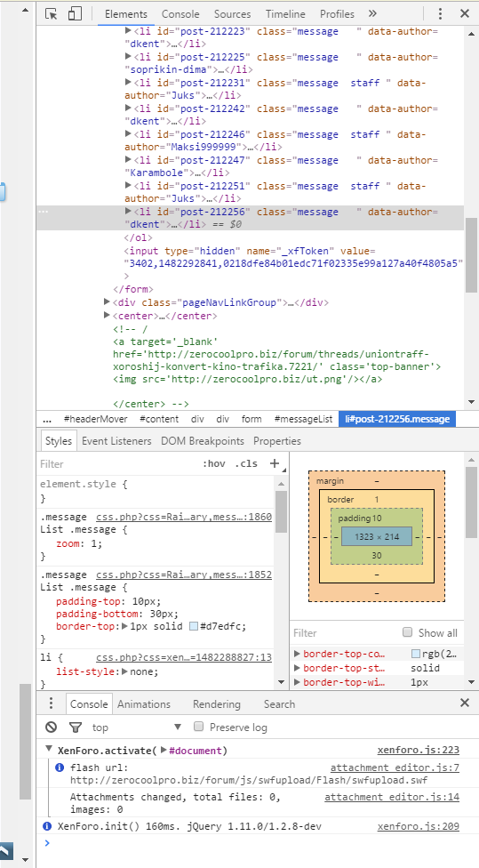
Task: Click the #d7edfc border color swatch
Action: [194, 627]
